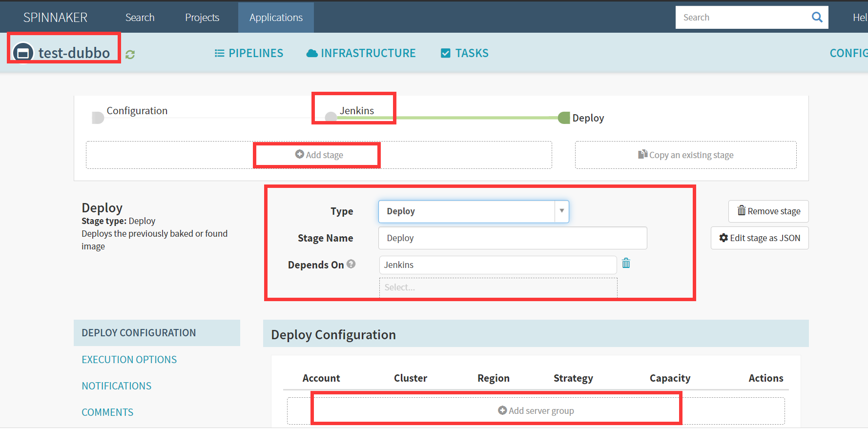Open the test-dubbo application name link
This screenshot has width=868, height=430.
point(74,53)
